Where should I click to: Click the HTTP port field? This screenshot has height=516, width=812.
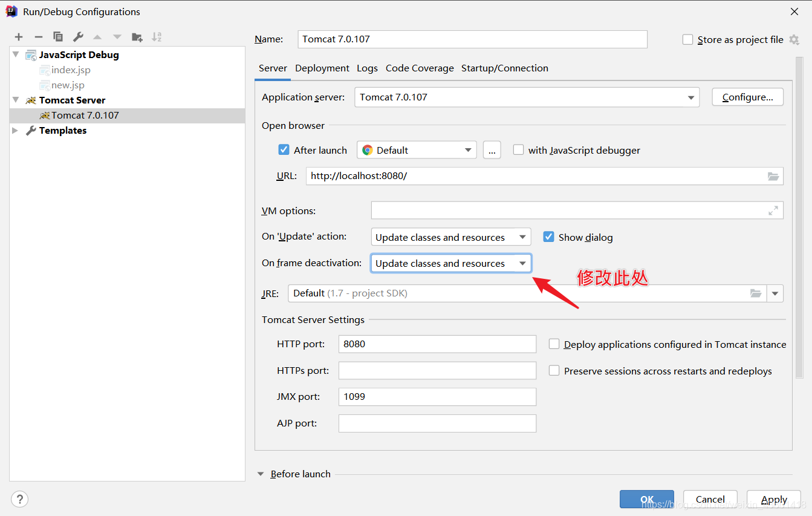point(437,344)
